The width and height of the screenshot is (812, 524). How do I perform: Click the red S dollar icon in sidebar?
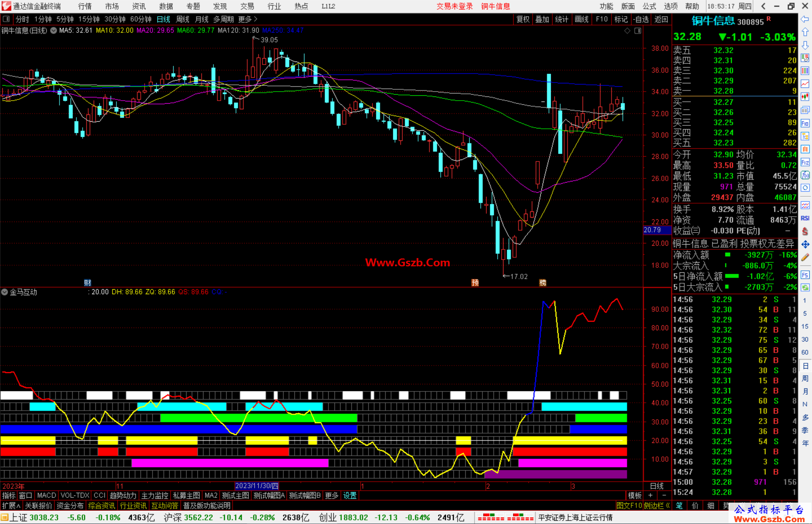tap(805, 231)
